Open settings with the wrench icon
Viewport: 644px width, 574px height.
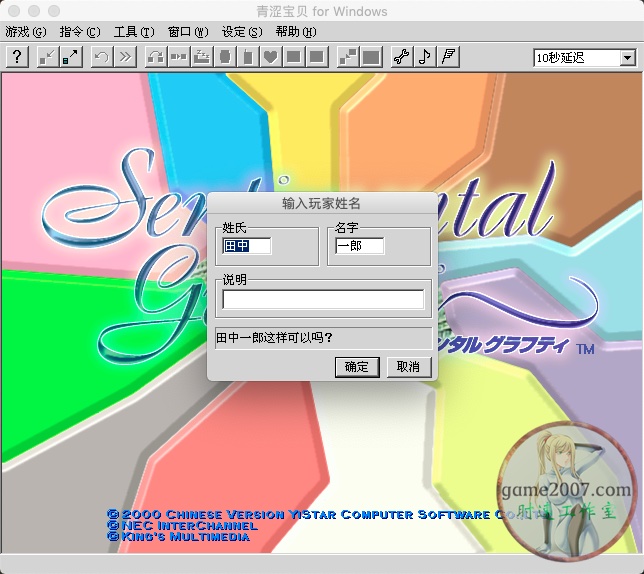[x=402, y=57]
